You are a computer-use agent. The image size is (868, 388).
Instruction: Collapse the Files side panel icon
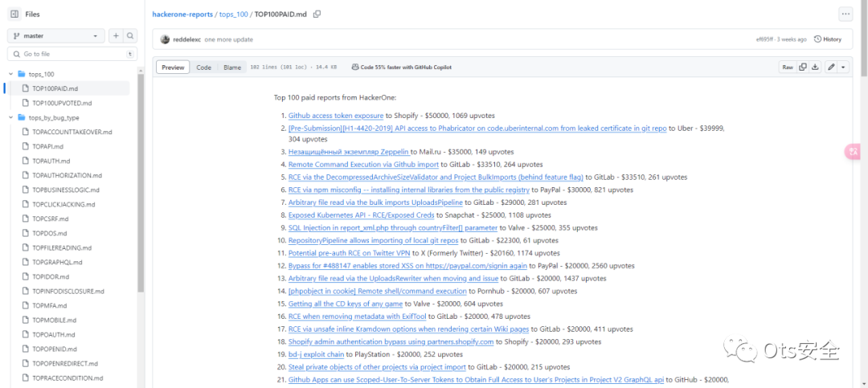tap(15, 14)
